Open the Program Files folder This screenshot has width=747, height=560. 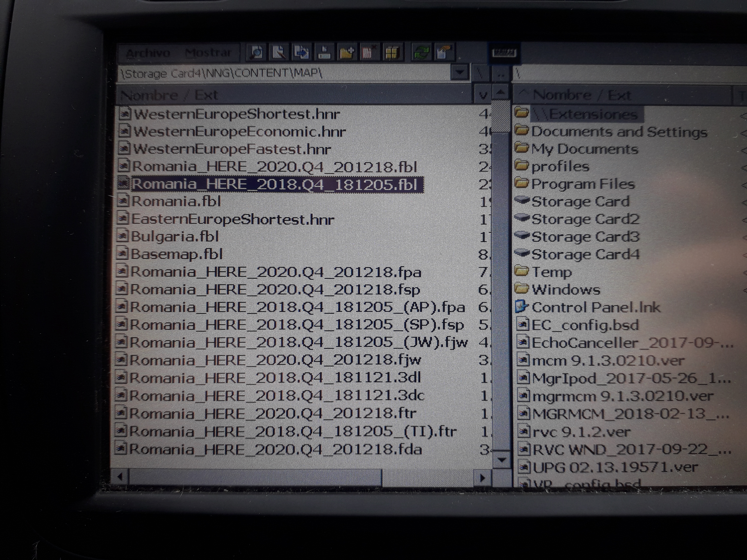[583, 184]
